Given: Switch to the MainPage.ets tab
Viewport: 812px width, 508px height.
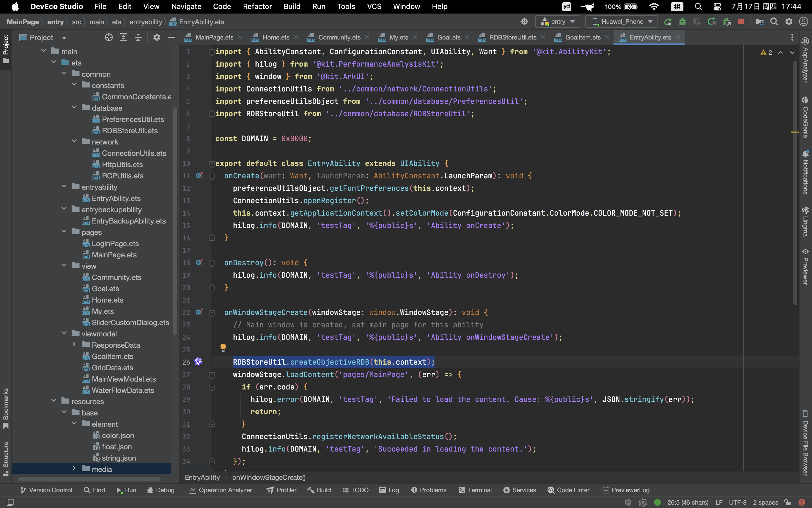Looking at the screenshot, I should (214, 37).
